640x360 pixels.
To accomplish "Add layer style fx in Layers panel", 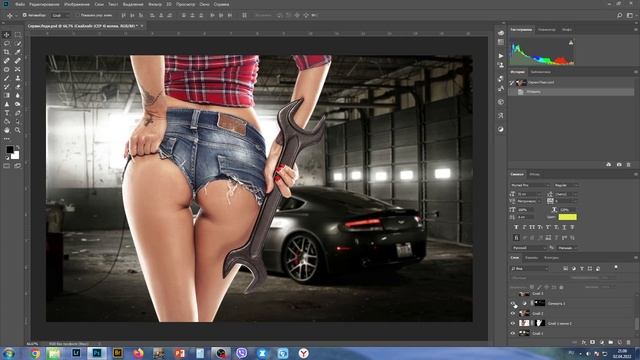I will [584, 342].
